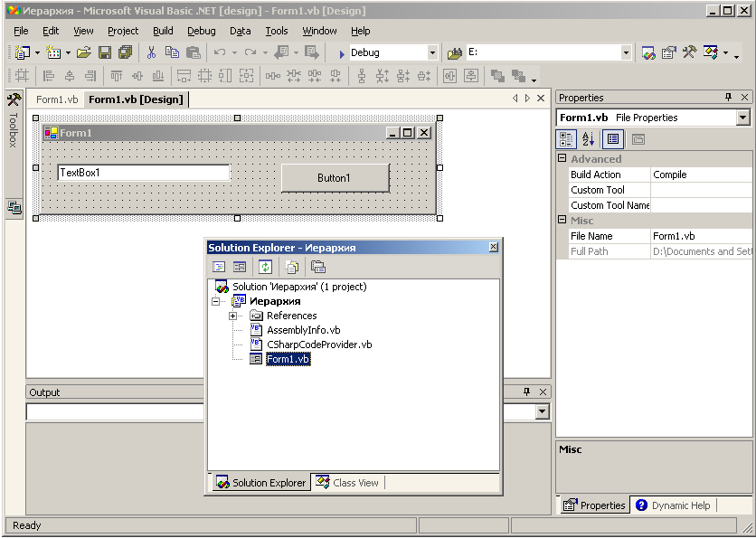756x538 pixels.
Task: Open the Debug menu
Action: point(202,31)
